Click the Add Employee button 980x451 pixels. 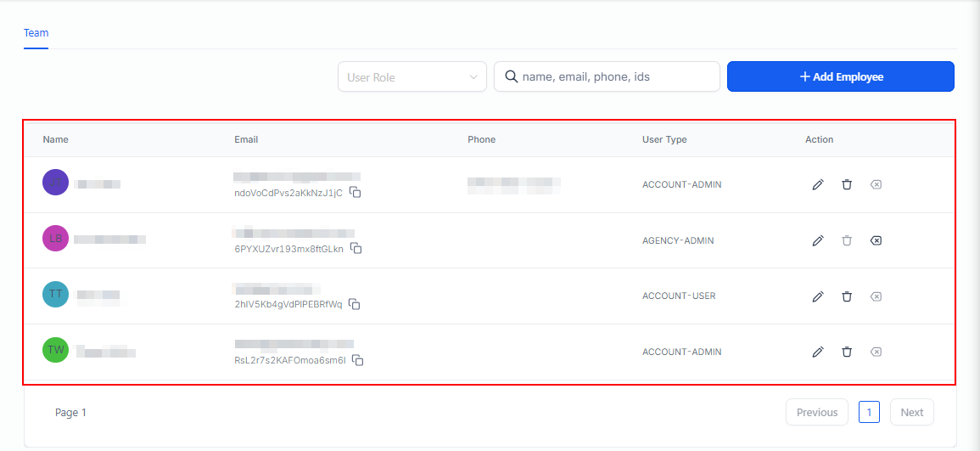[x=840, y=76]
